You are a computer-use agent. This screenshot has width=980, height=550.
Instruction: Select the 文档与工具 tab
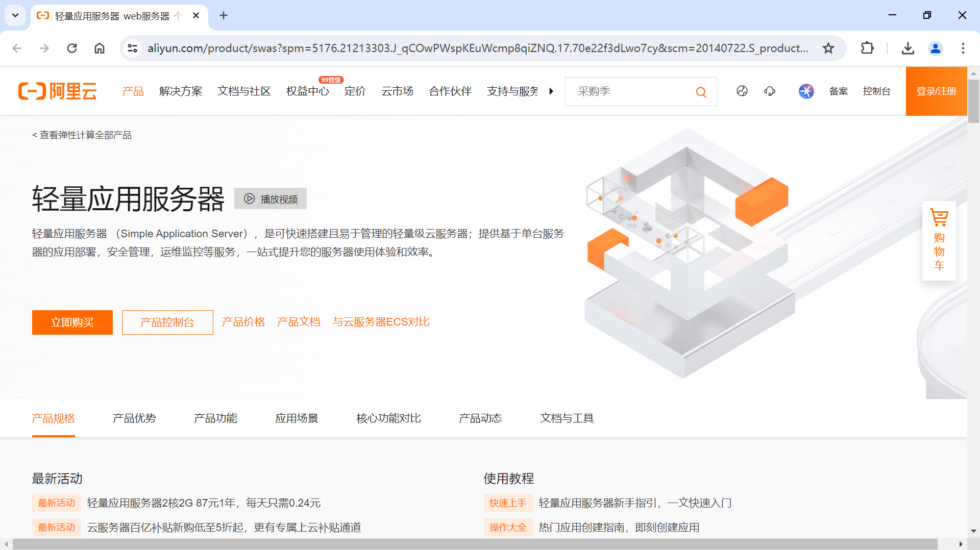coord(567,418)
